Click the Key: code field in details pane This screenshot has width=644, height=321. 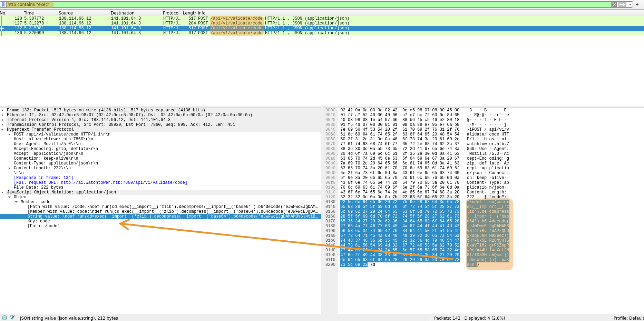pos(38,221)
